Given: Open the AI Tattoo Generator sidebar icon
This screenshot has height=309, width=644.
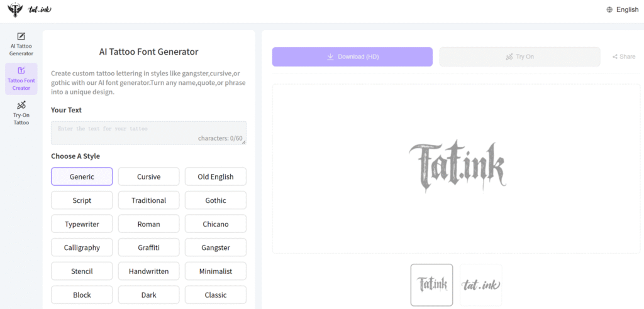Looking at the screenshot, I should [x=21, y=37].
